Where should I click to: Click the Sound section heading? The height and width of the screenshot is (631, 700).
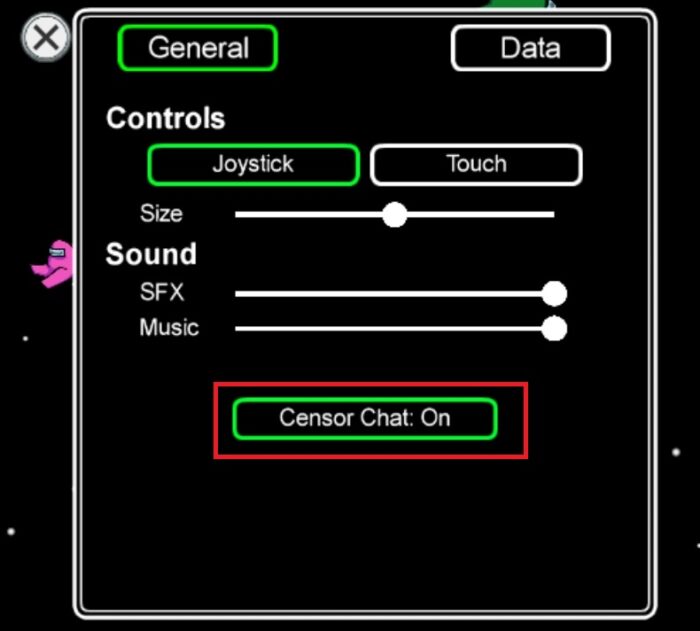point(151,254)
